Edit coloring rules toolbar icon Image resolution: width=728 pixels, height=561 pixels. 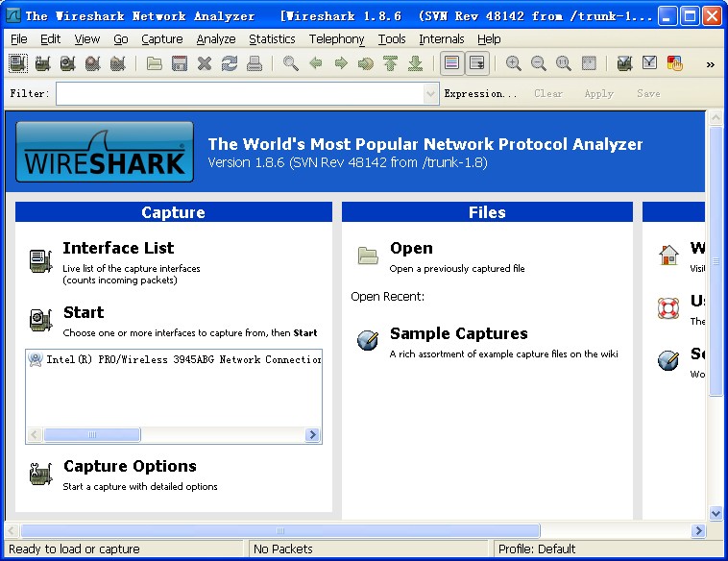(674, 62)
